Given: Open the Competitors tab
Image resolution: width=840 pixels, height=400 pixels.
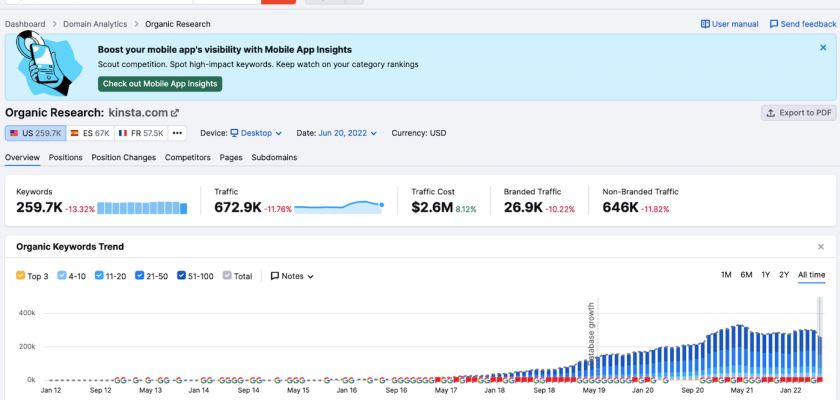Looking at the screenshot, I should 188,157.
